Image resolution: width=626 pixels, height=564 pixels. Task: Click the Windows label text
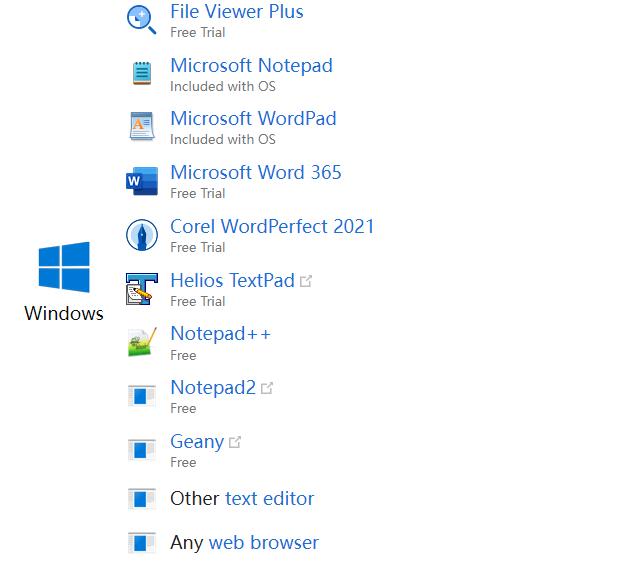(64, 313)
